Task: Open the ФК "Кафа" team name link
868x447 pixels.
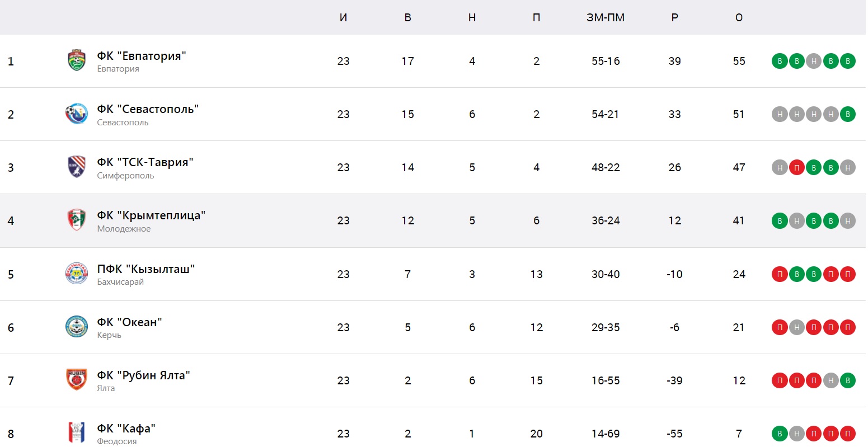Action: [126, 429]
